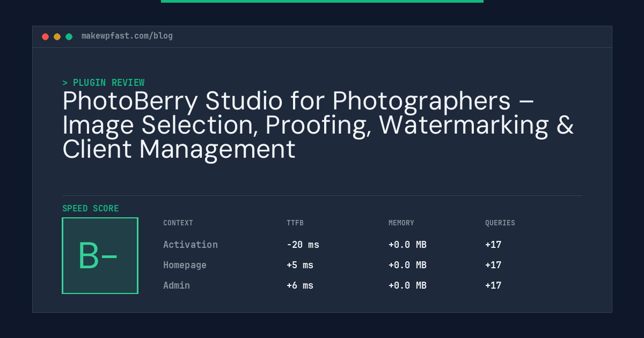The height and width of the screenshot is (338, 644).
Task: Click Admin row queries value +17
Action: point(493,285)
